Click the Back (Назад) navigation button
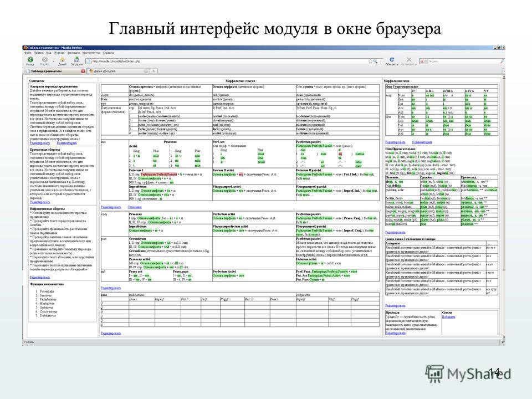 coord(30,60)
